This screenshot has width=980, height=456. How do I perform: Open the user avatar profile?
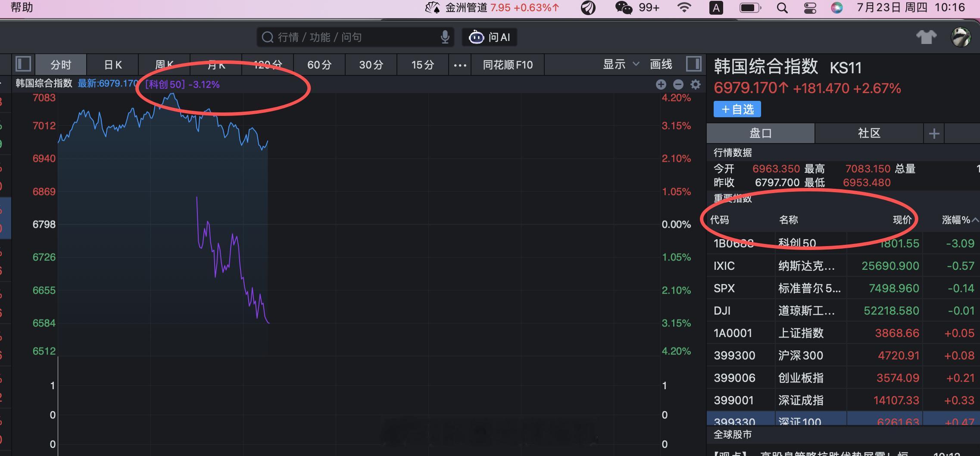pos(961,37)
